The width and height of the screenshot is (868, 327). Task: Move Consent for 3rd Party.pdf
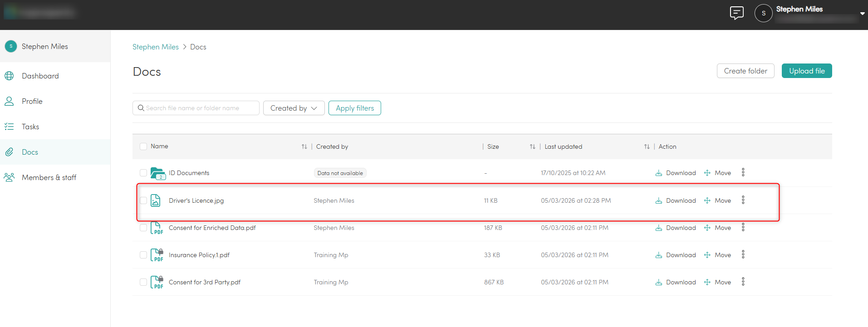coord(717,282)
